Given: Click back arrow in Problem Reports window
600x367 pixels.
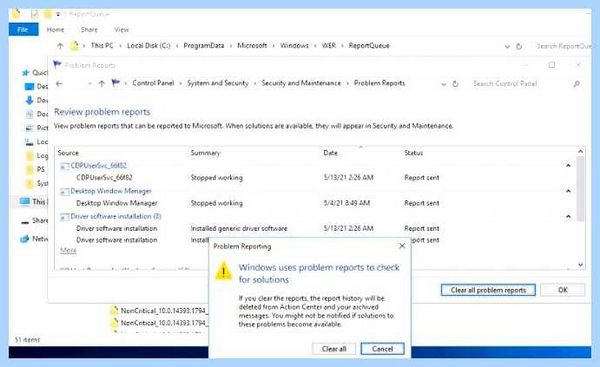Looking at the screenshot, I should 59,83.
